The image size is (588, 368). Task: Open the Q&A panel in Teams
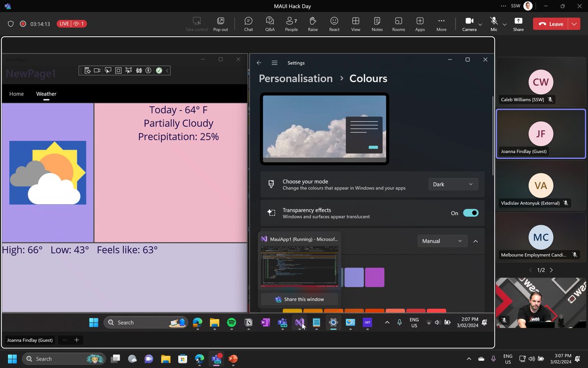tap(270, 24)
